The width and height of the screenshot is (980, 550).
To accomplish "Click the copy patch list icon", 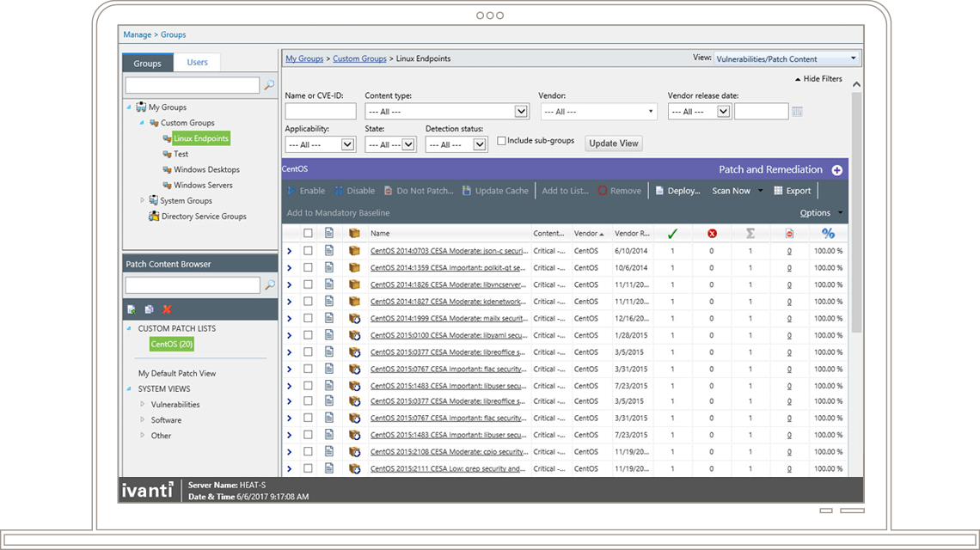I will [x=149, y=309].
